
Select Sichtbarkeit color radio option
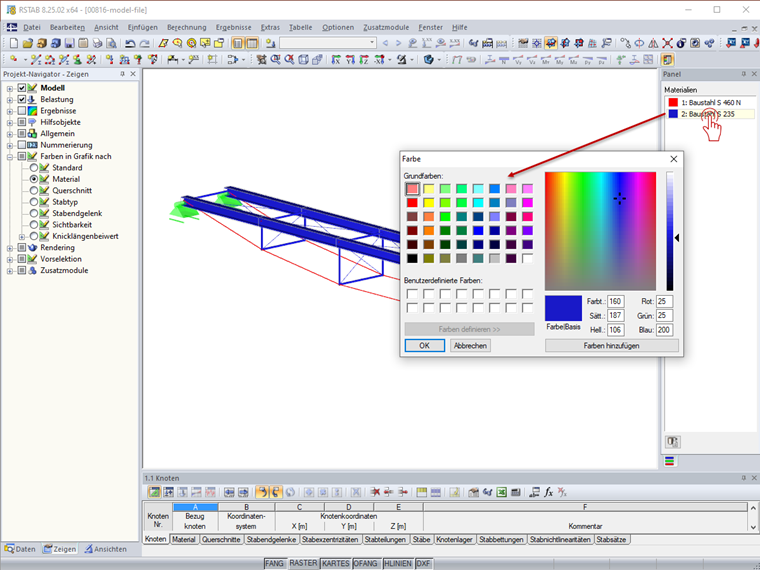(x=33, y=224)
